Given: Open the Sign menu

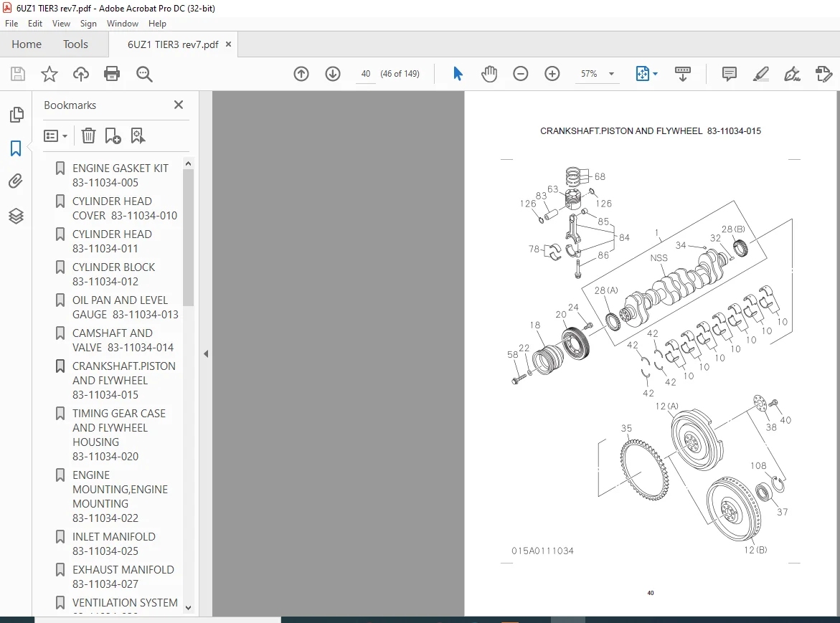Looking at the screenshot, I should click(x=88, y=24).
